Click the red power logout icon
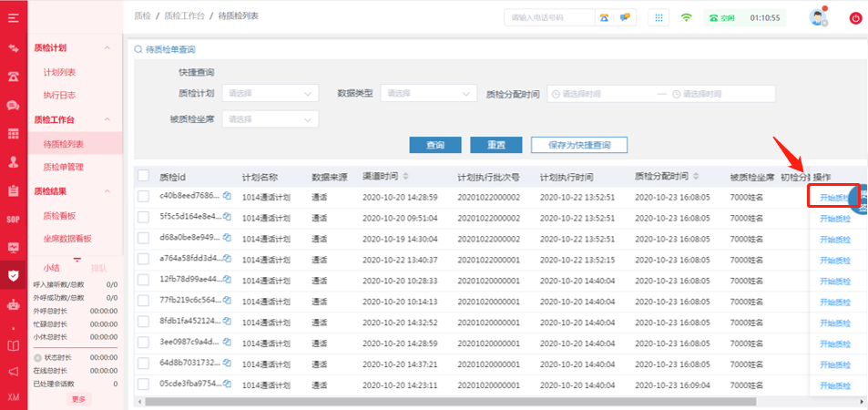 click(x=855, y=17)
